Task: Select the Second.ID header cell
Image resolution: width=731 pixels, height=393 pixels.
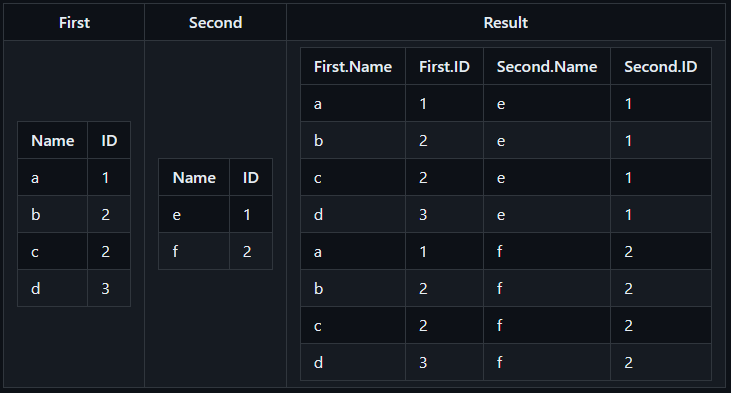Action: pos(661,66)
